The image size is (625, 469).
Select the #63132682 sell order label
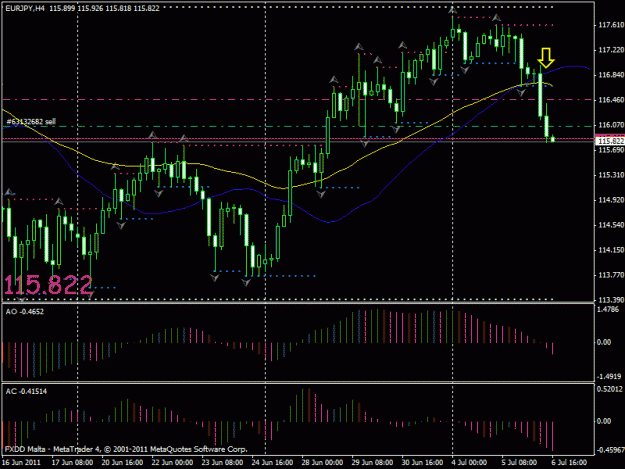coord(31,122)
